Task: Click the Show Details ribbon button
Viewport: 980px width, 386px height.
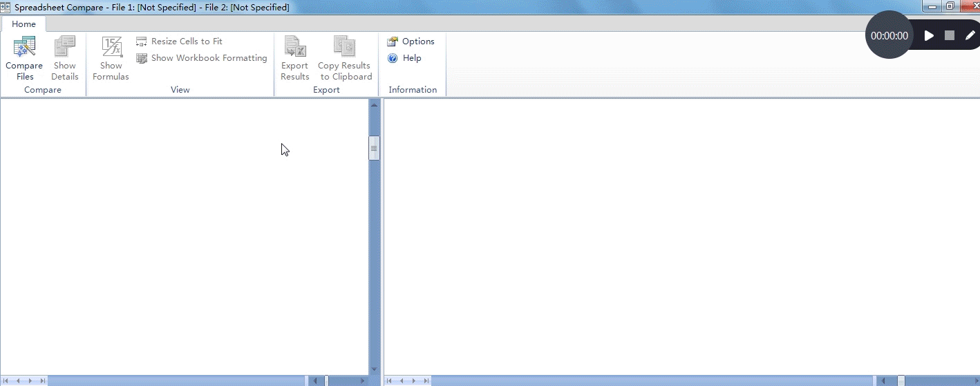Action: [x=65, y=59]
